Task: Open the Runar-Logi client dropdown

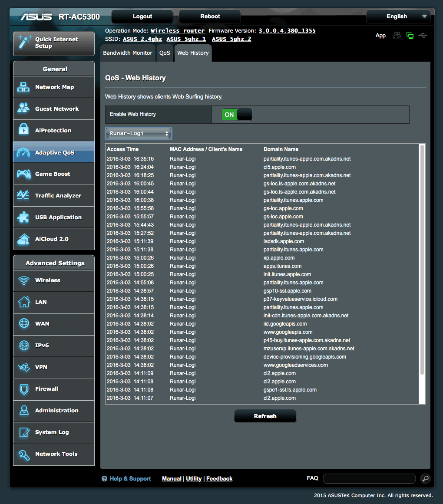Action: (x=138, y=133)
